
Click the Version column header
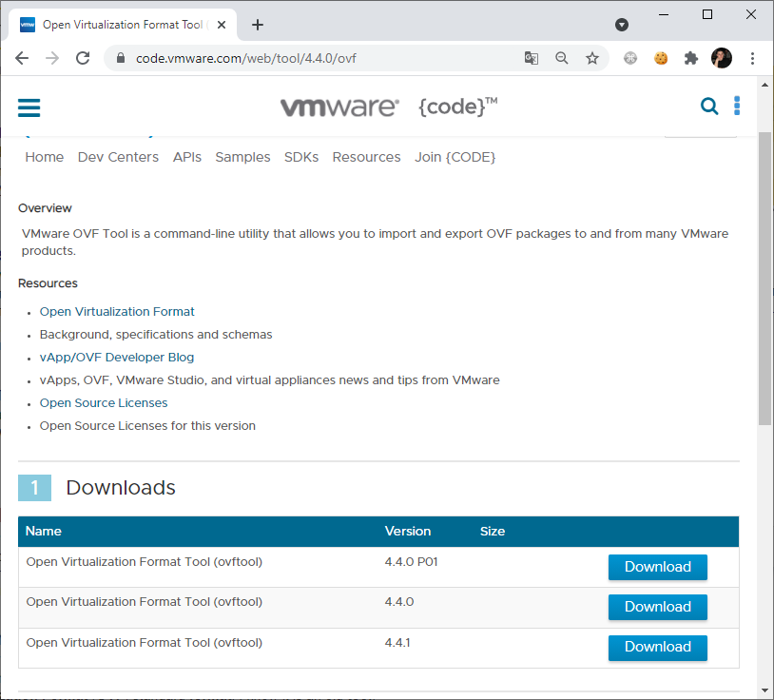point(408,531)
